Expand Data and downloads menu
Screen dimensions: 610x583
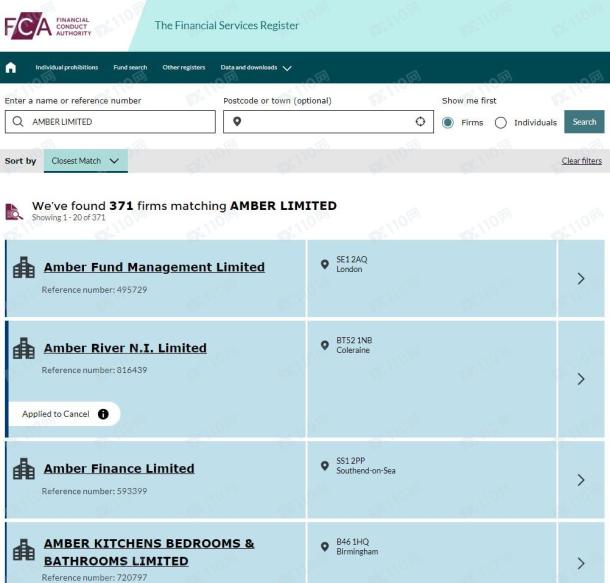(256, 68)
